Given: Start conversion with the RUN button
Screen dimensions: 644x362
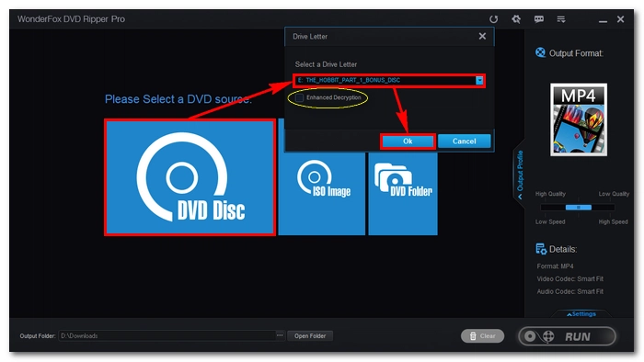Looking at the screenshot, I should (x=567, y=336).
